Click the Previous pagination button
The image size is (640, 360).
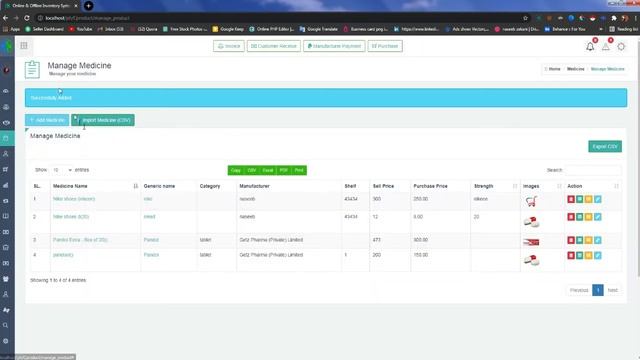[579, 290]
